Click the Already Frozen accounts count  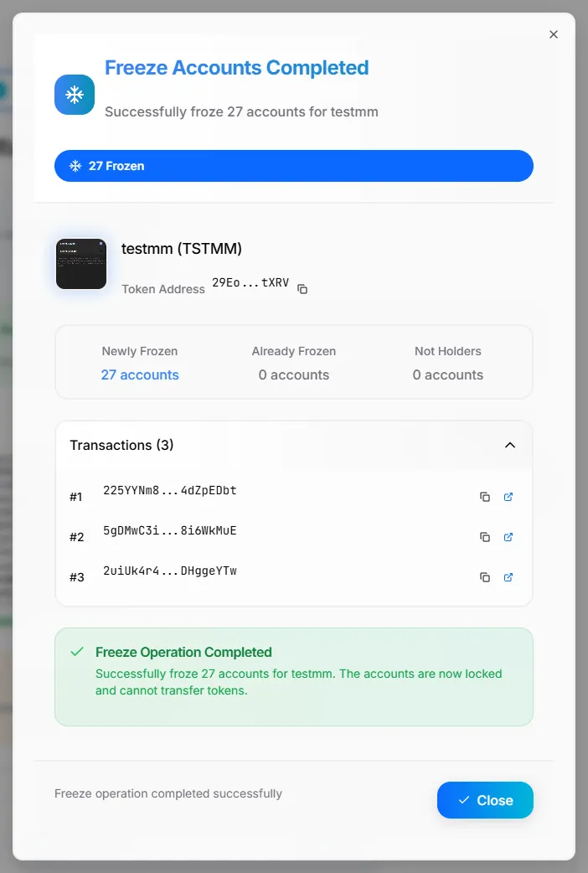click(x=294, y=375)
